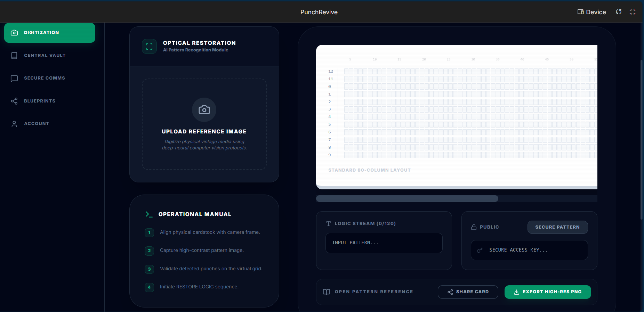Viewport: 644px width, 312px height.
Task: Click step 4 badge in manual
Action: click(149, 287)
